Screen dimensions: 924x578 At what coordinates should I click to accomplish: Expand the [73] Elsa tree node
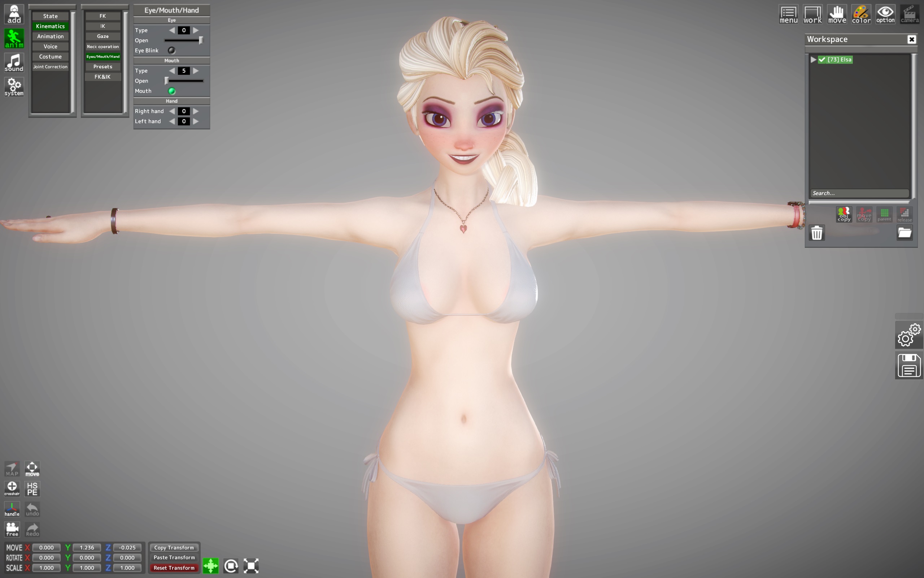coord(813,60)
